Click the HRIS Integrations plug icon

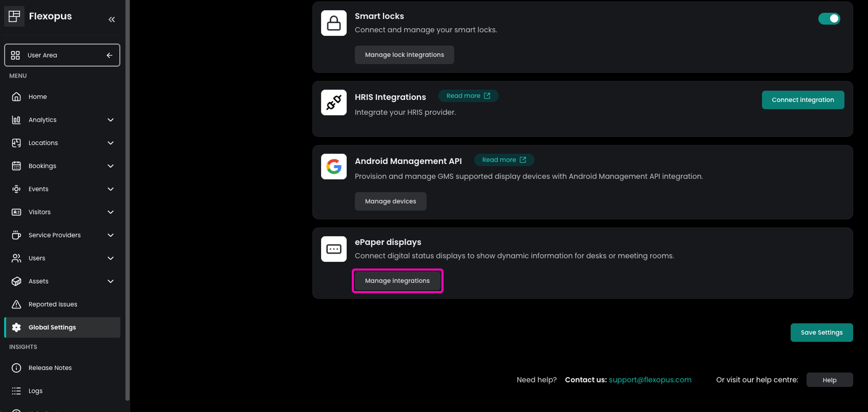click(334, 102)
